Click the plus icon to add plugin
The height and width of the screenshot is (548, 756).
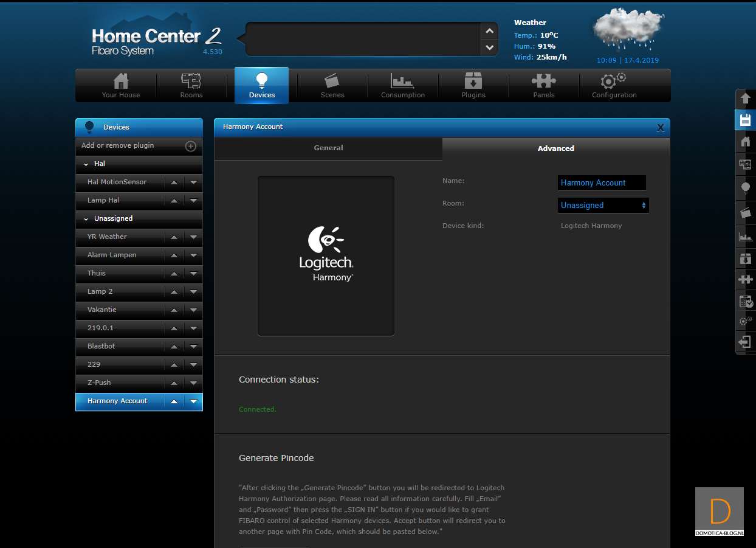(x=190, y=146)
